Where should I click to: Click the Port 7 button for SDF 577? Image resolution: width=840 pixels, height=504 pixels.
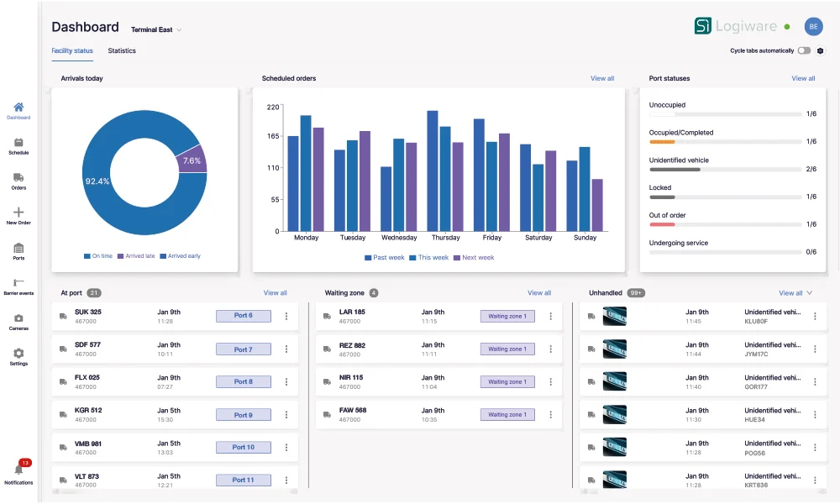(244, 349)
